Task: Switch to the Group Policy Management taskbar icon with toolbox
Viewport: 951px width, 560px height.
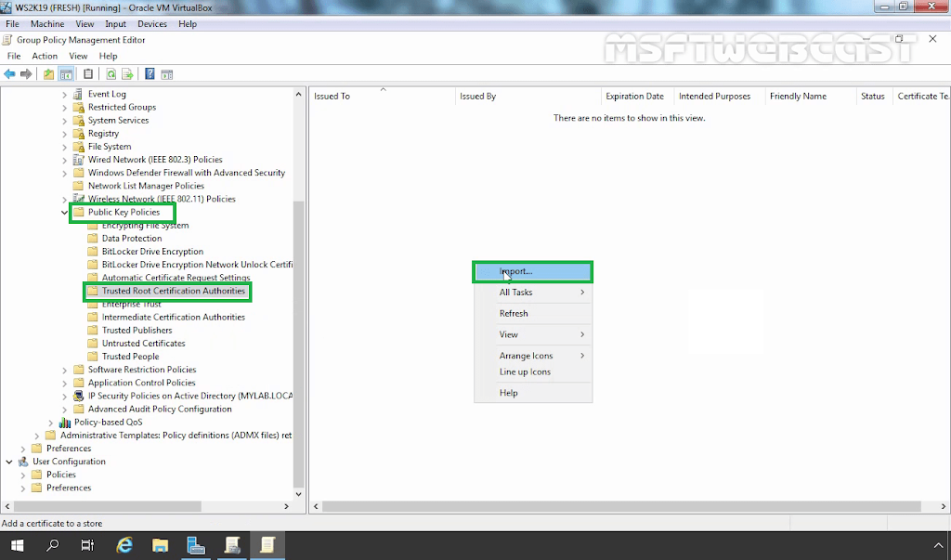Action: point(231,545)
